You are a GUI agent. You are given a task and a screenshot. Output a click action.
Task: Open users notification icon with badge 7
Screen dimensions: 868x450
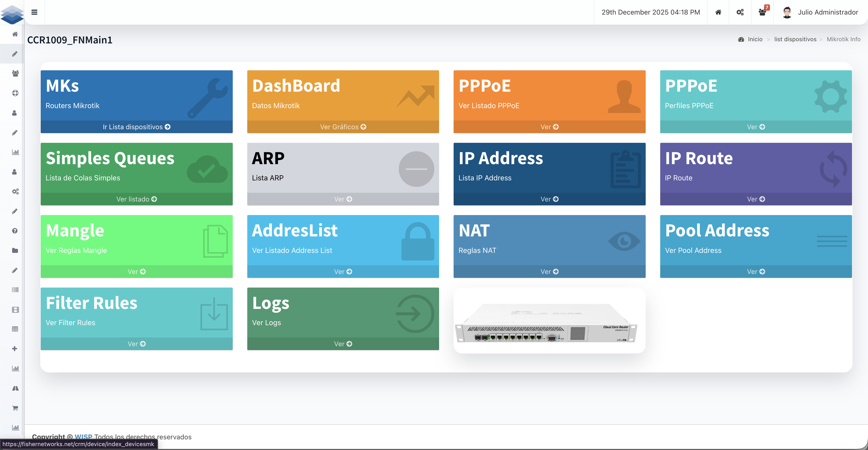click(x=762, y=12)
